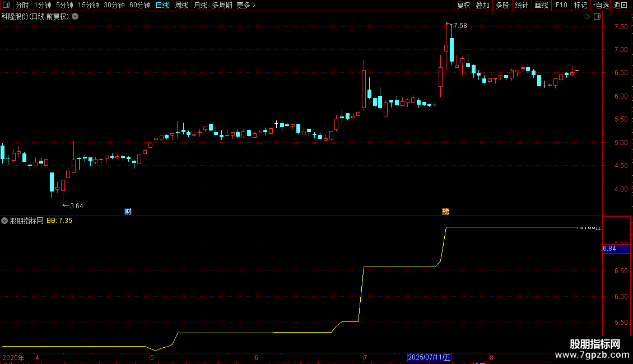Click the 3.64 low price label

[77, 206]
